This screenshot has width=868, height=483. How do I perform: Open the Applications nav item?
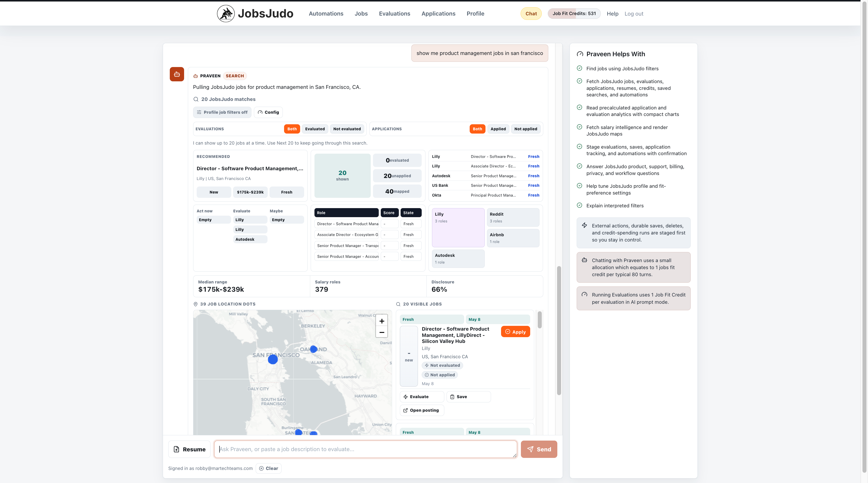tap(438, 14)
